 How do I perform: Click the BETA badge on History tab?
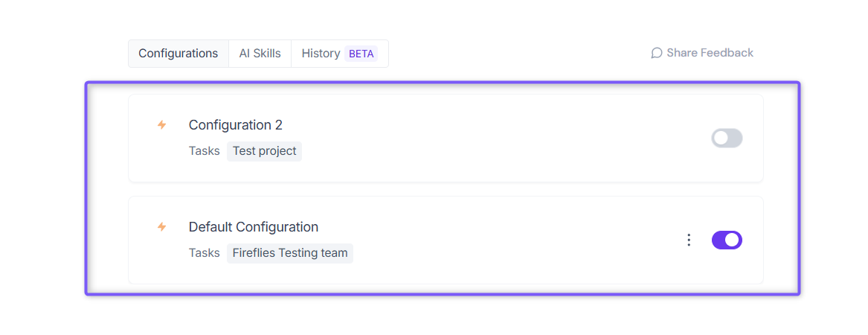[x=361, y=54]
